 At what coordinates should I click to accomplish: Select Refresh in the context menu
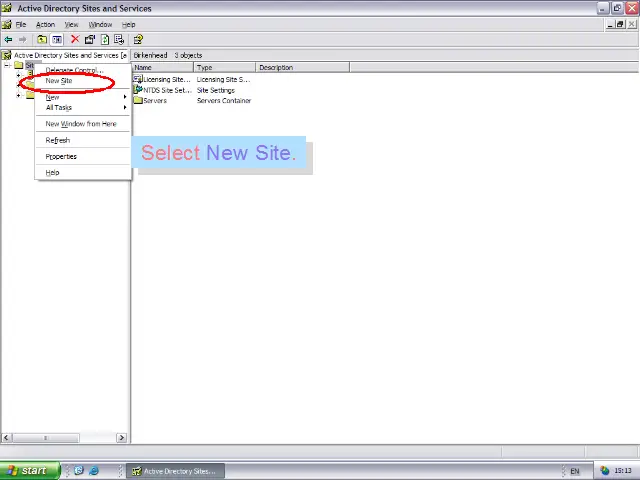[x=57, y=140]
